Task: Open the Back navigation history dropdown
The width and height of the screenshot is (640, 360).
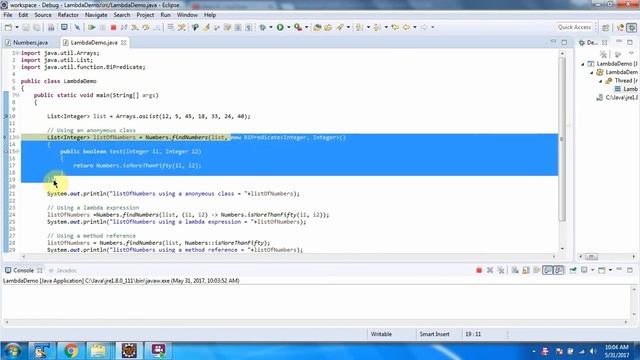Action: click(x=415, y=27)
